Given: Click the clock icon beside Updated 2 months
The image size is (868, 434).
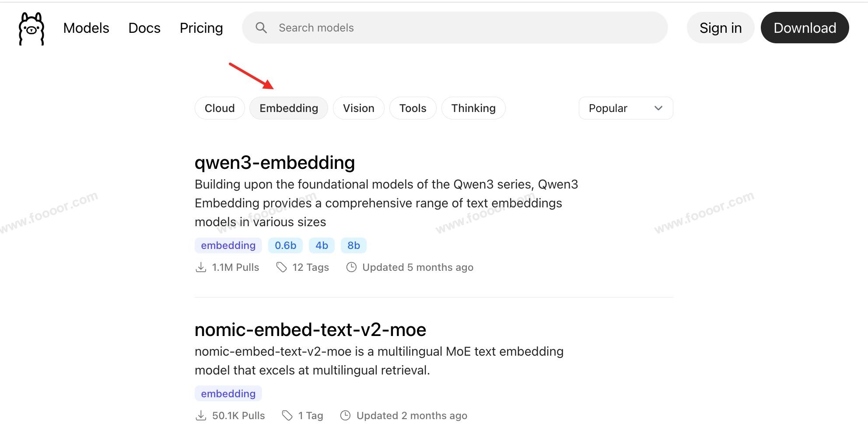Looking at the screenshot, I should (x=346, y=416).
